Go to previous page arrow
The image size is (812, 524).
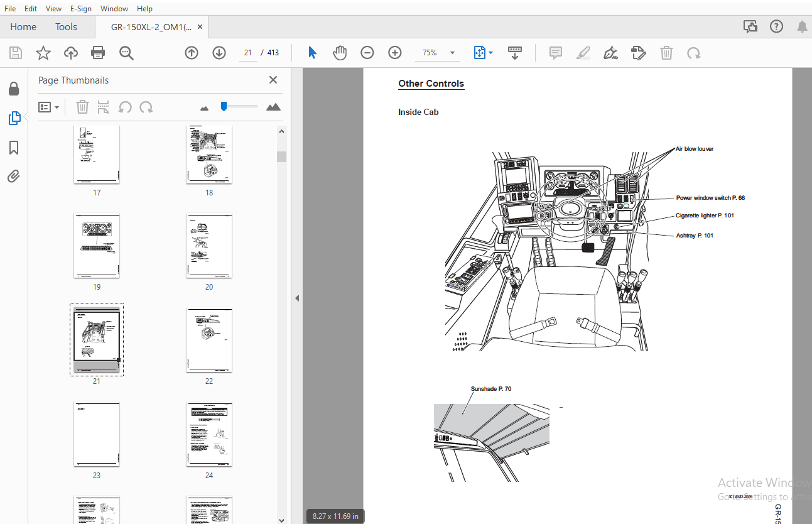(192, 53)
